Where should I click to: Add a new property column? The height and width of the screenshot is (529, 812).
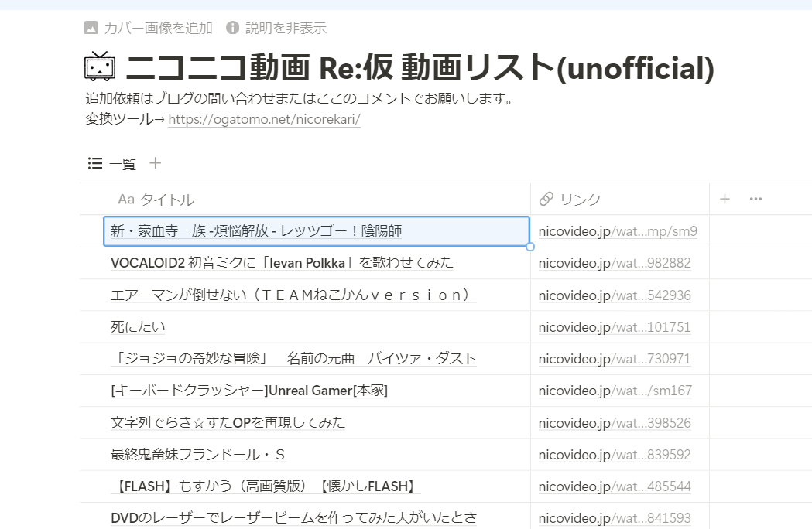725,200
